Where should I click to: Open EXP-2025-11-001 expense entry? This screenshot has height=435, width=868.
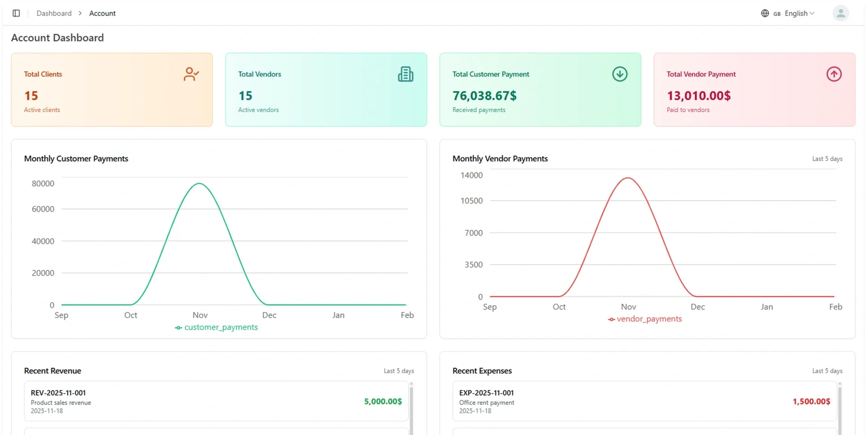coord(644,401)
